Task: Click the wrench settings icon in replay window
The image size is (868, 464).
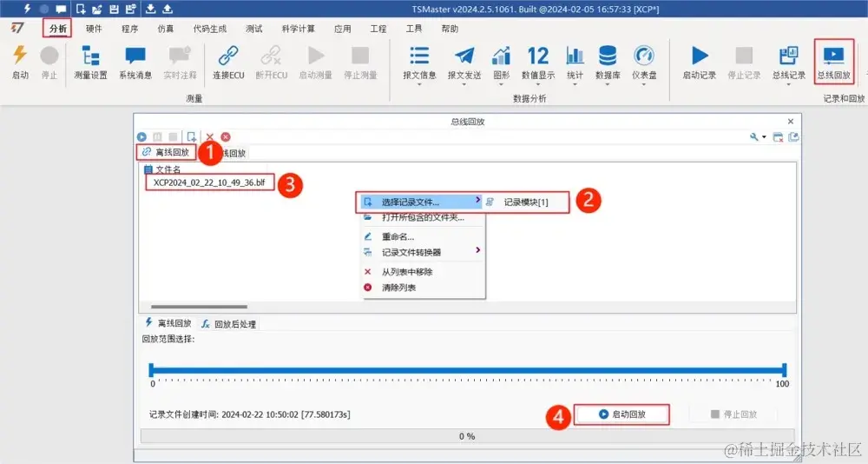Action: (754, 137)
